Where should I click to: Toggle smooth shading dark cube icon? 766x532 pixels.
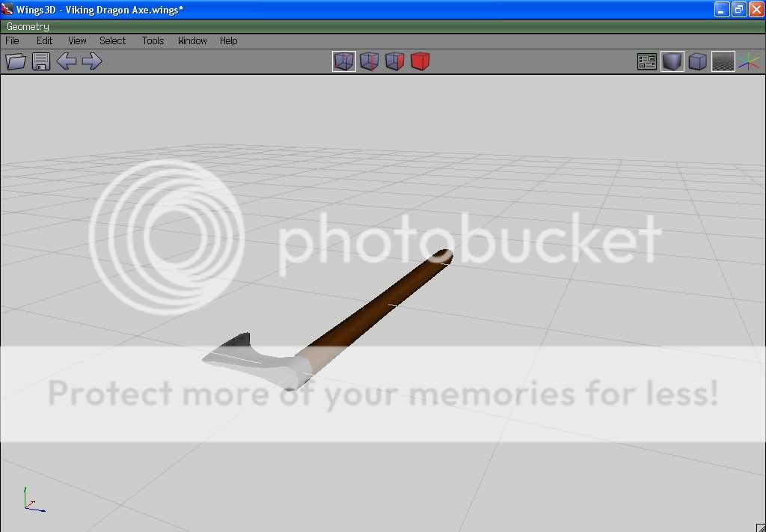pyautogui.click(x=672, y=61)
